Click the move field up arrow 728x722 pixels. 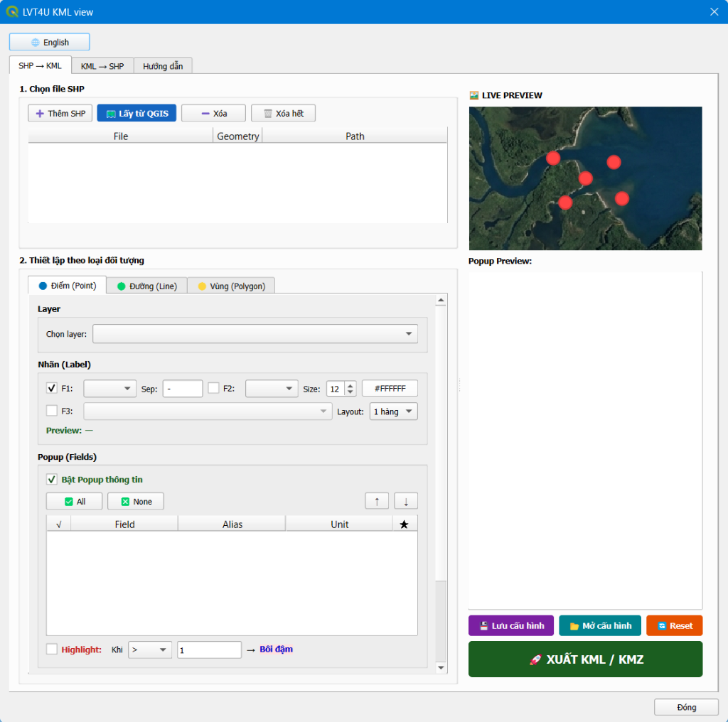pos(377,501)
